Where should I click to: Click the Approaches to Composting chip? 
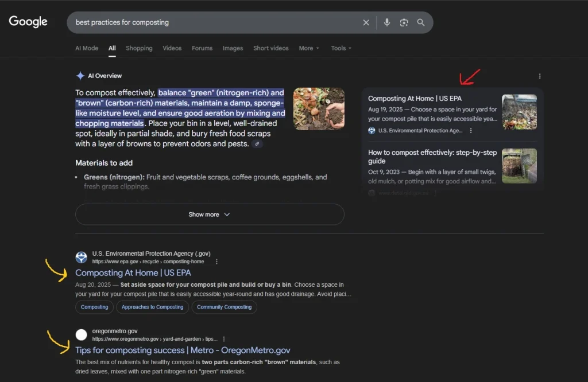tap(152, 307)
